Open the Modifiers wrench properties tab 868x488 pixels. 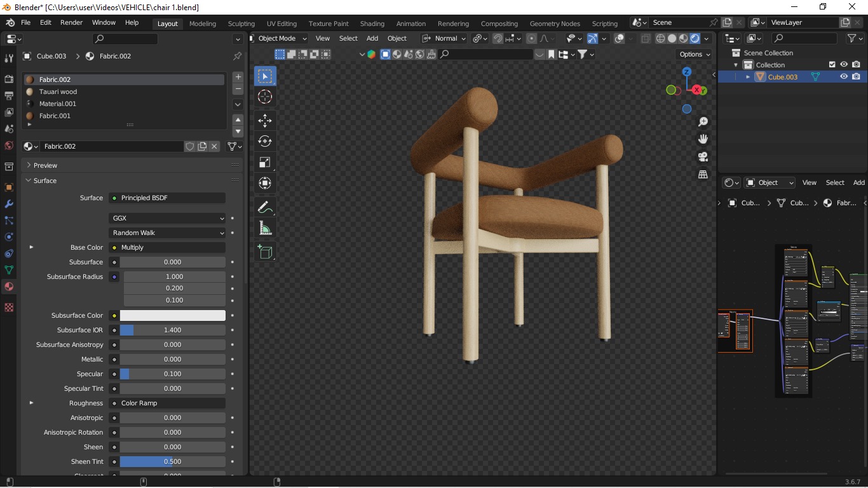pyautogui.click(x=9, y=204)
